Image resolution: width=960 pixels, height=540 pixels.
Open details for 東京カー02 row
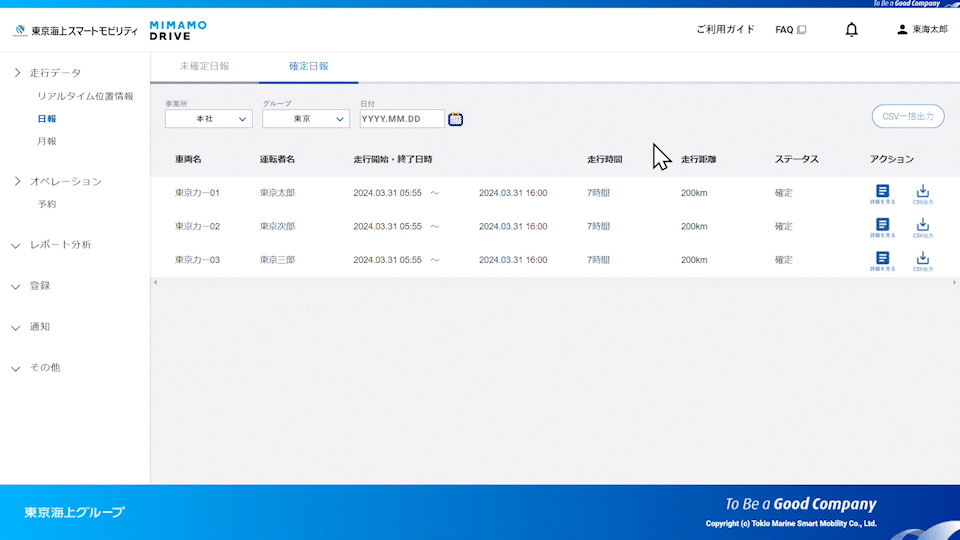882,228
